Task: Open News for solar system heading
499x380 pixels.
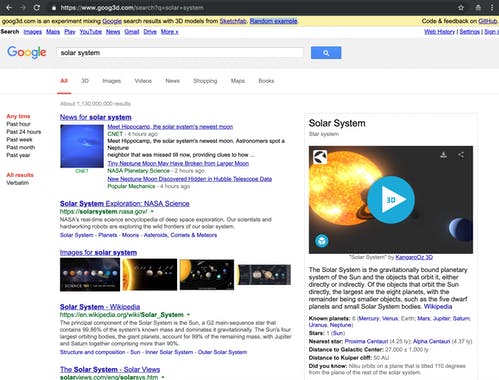Action: pyautogui.click(x=96, y=117)
